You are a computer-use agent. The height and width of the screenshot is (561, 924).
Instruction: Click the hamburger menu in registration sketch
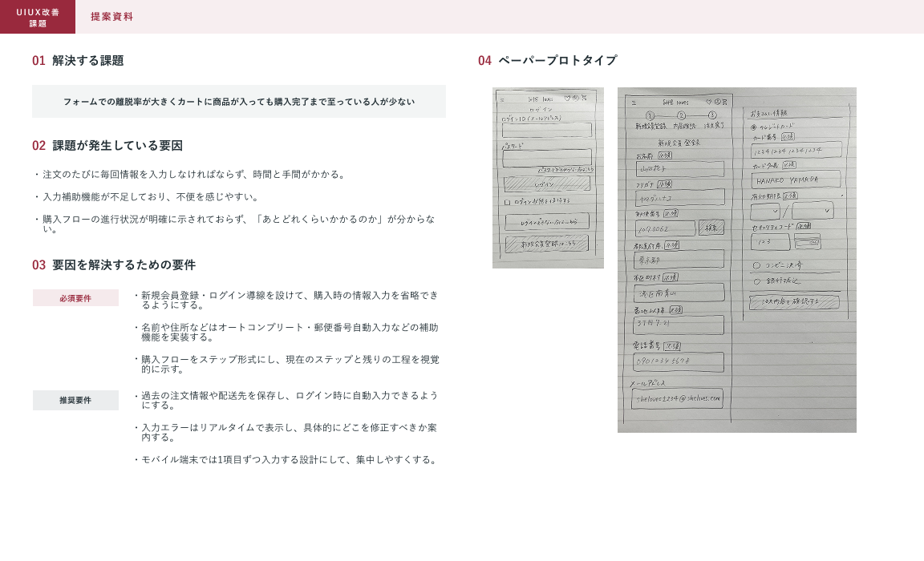633,103
